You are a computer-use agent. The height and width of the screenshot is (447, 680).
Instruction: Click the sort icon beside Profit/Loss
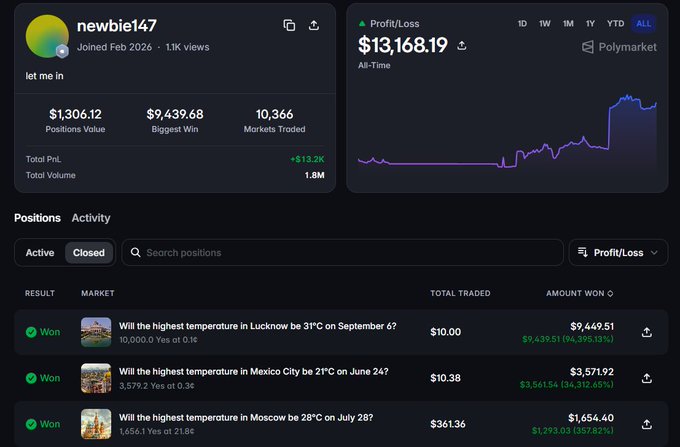point(582,252)
